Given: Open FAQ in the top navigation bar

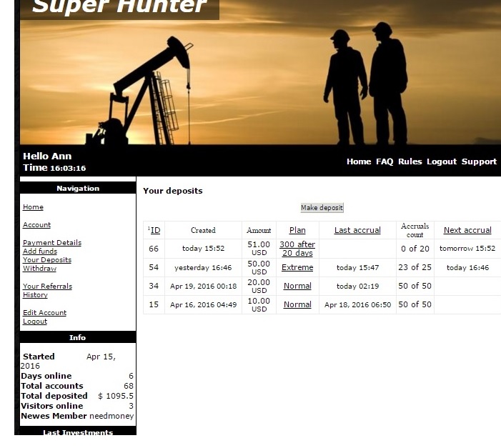Looking at the screenshot, I should point(385,161).
